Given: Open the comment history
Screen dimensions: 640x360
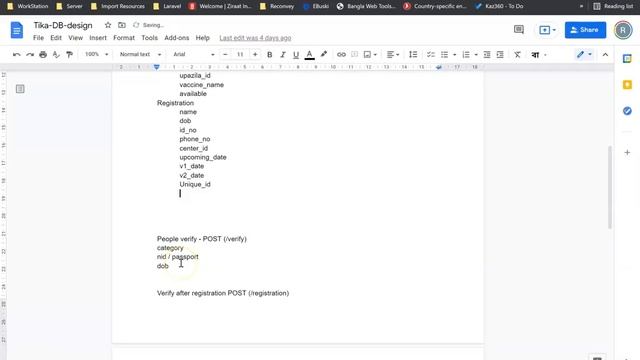Looking at the screenshot, I should (519, 29).
